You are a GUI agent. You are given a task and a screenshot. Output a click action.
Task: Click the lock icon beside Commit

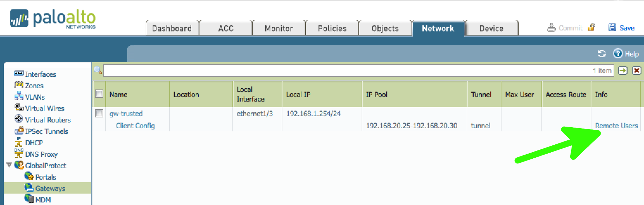[x=591, y=28]
